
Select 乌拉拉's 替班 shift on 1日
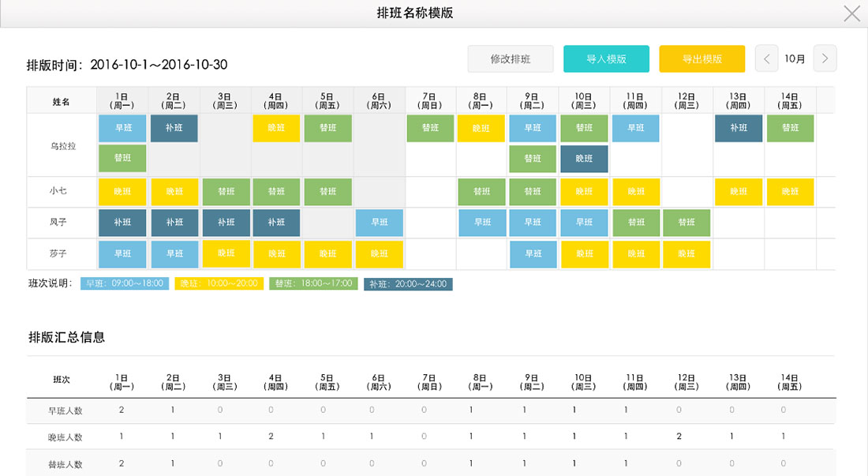122,158
